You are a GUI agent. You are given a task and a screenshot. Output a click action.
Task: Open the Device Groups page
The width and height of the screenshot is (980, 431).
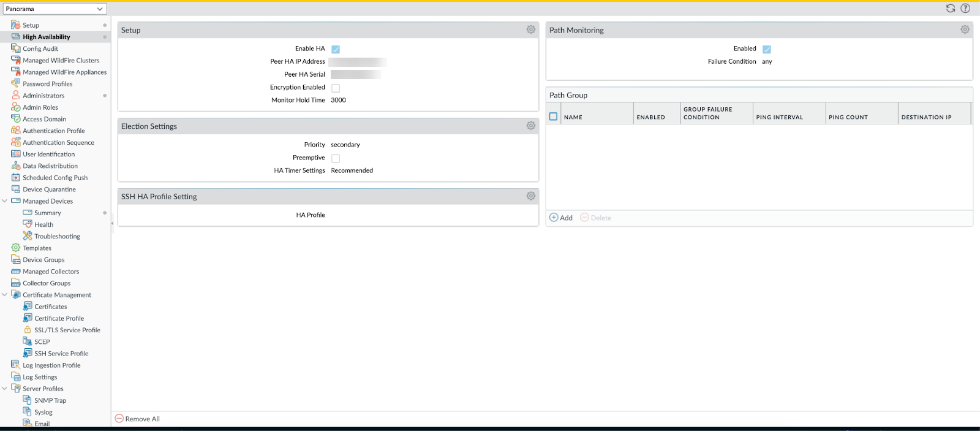43,260
